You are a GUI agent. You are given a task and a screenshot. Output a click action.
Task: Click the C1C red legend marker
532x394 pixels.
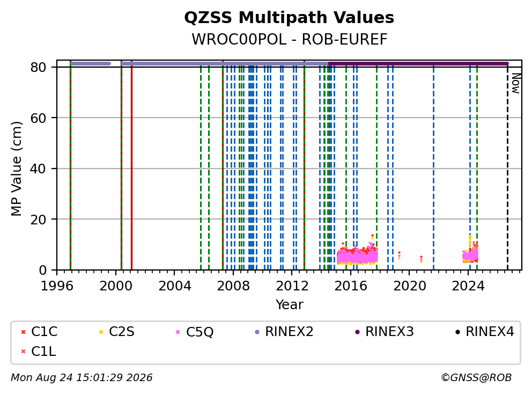(x=23, y=332)
